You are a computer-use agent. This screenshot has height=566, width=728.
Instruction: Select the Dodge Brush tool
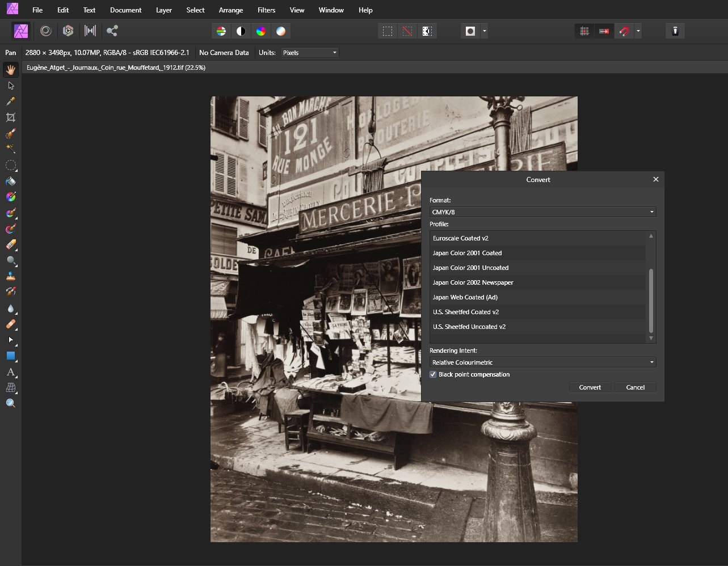tap(10, 261)
